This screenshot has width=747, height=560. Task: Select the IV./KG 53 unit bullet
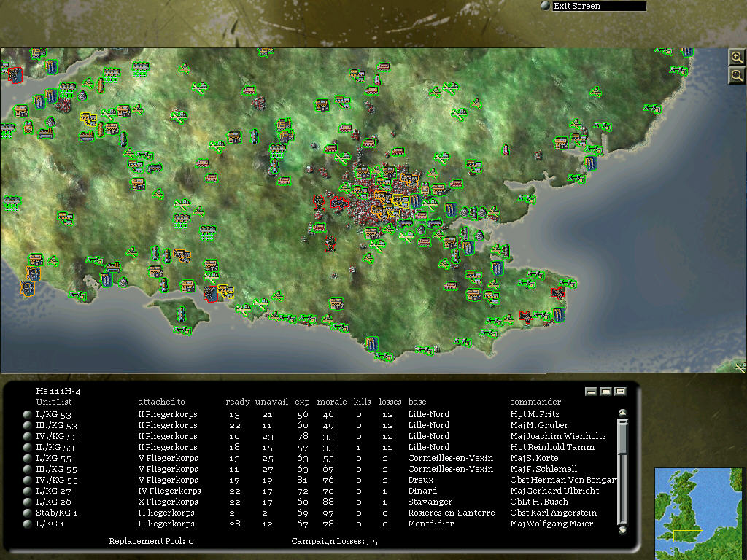click(x=28, y=436)
